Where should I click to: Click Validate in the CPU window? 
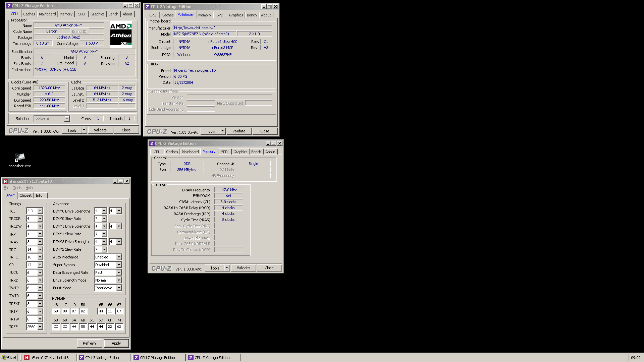tap(100, 130)
